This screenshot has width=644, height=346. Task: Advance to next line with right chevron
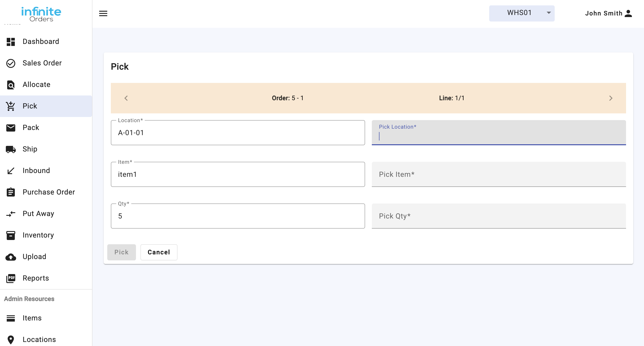(611, 98)
